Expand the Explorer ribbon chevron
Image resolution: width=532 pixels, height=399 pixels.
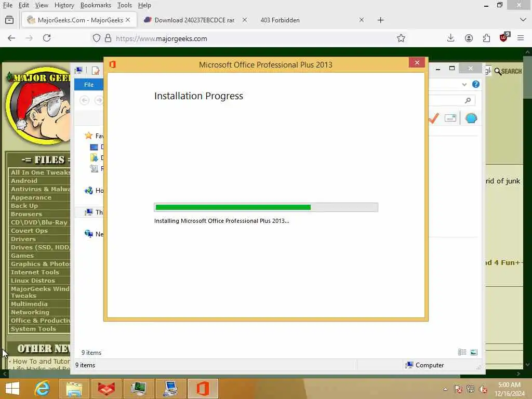[464, 85]
